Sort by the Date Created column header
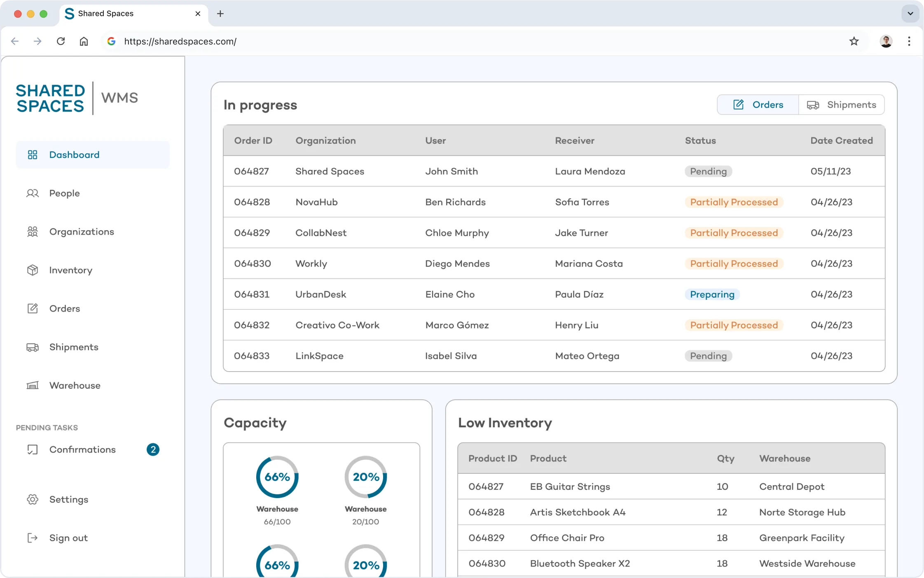Image resolution: width=924 pixels, height=578 pixels. tap(841, 140)
